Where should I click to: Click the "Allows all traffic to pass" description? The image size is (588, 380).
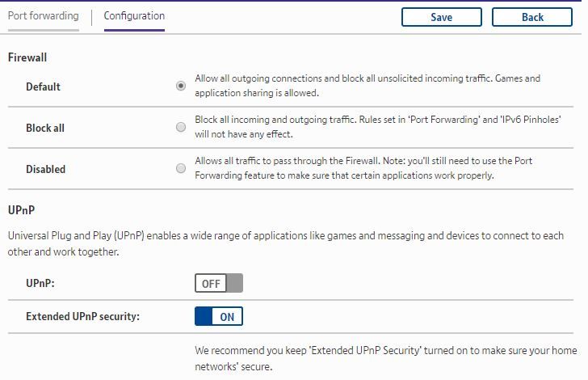coord(363,168)
